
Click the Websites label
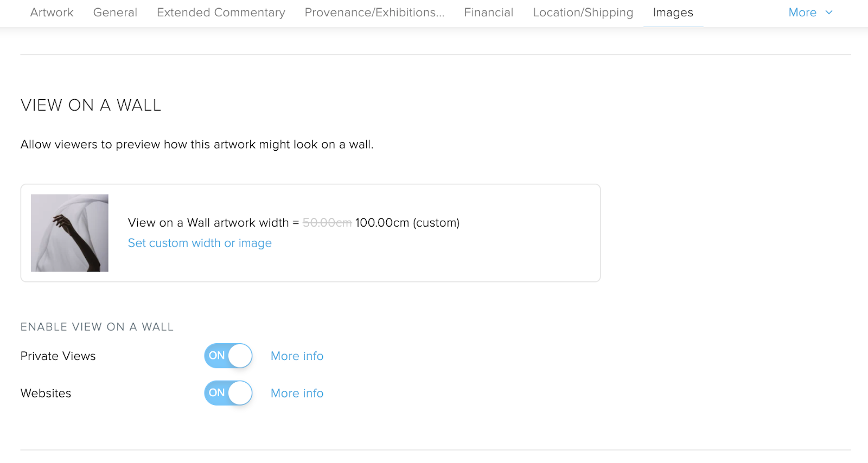pyautogui.click(x=46, y=394)
